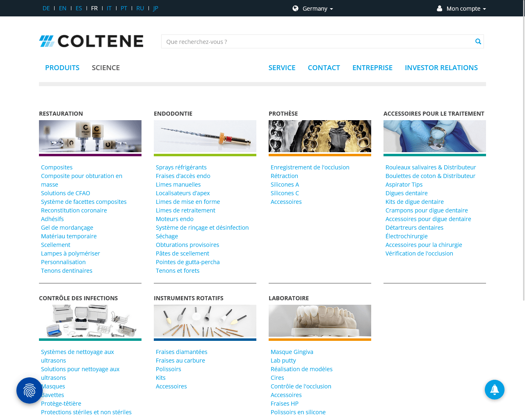Image resolution: width=525 pixels, height=420 pixels.
Task: Switch language to RU
Action: point(140,8)
